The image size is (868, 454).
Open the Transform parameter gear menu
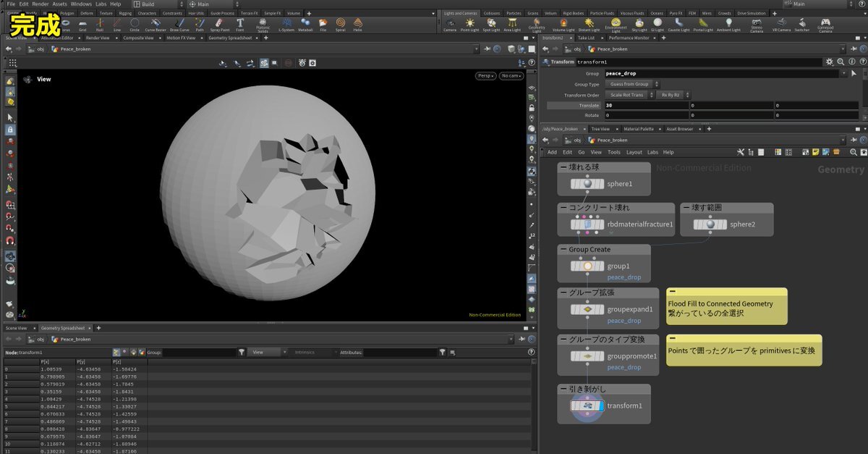pyautogui.click(x=830, y=62)
